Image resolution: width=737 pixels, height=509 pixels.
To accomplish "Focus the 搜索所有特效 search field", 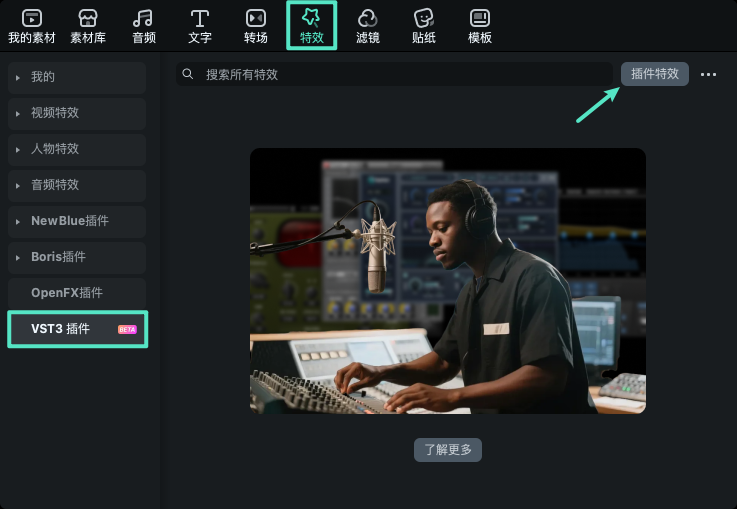I will pos(394,74).
